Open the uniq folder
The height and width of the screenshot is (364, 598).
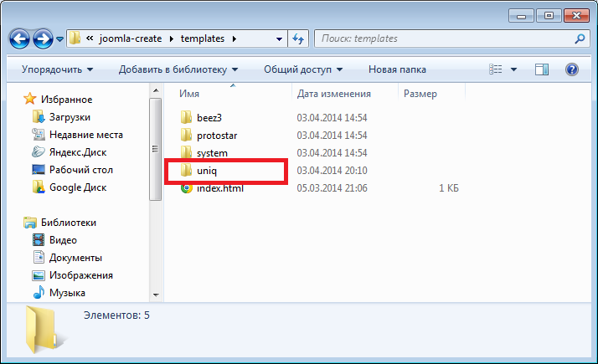tap(207, 171)
